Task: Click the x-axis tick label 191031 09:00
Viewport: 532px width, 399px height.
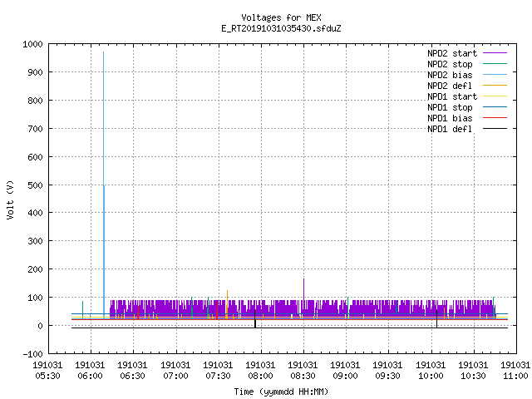Action: [x=346, y=370]
